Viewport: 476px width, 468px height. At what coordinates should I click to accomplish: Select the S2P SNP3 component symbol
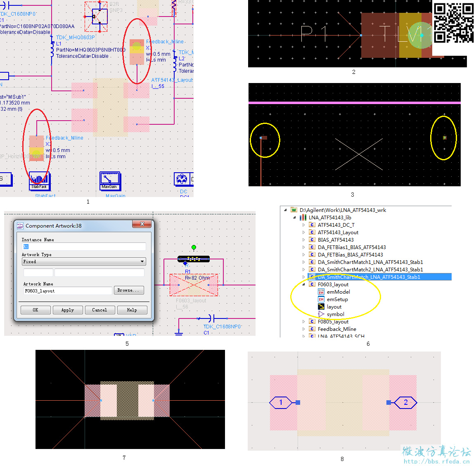click(x=96, y=17)
